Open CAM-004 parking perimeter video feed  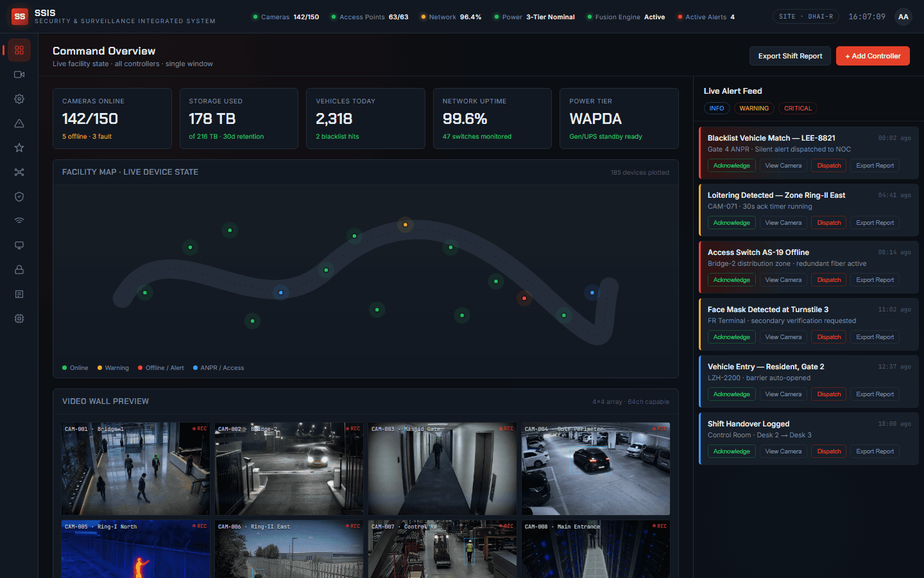[x=596, y=469]
